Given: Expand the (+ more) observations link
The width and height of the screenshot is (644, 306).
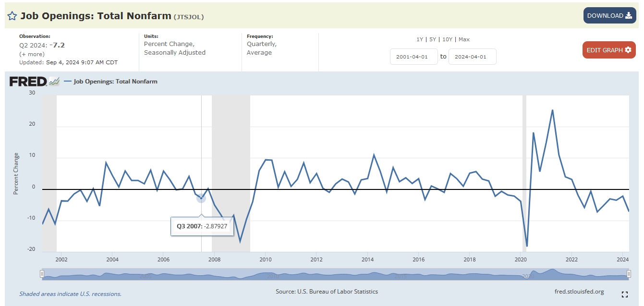Looking at the screenshot, I should (32, 54).
